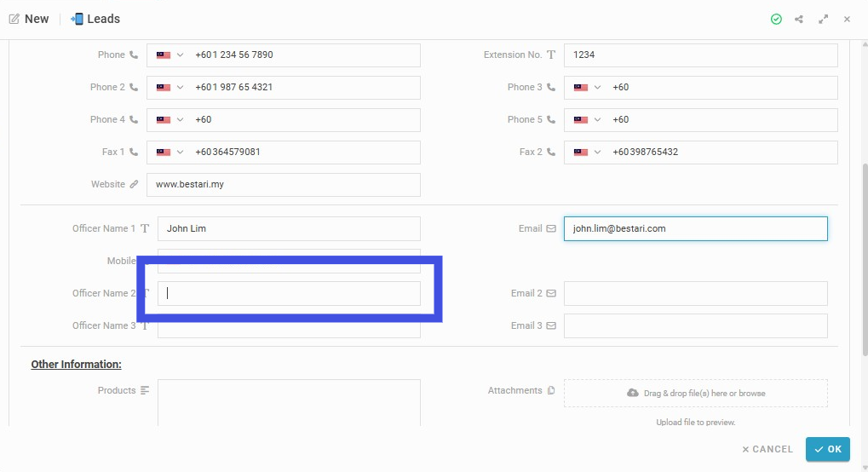Open the Phone 3 country flag dropdown

[x=587, y=88]
